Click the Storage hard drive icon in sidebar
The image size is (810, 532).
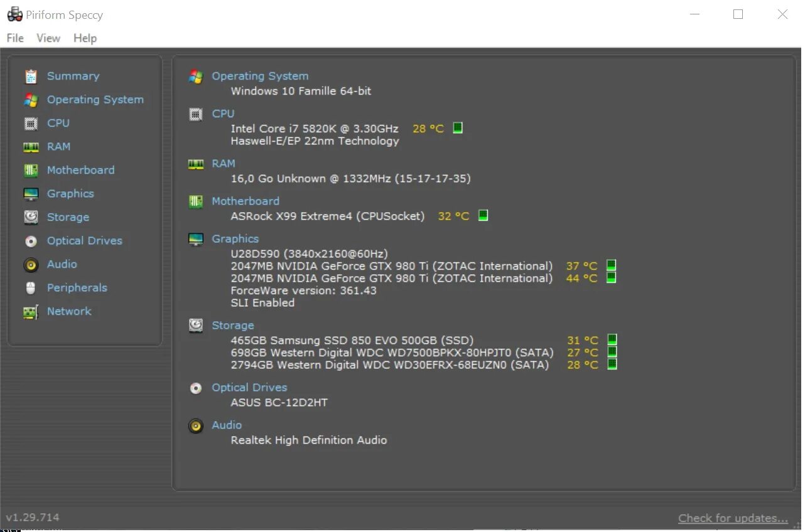pos(31,218)
